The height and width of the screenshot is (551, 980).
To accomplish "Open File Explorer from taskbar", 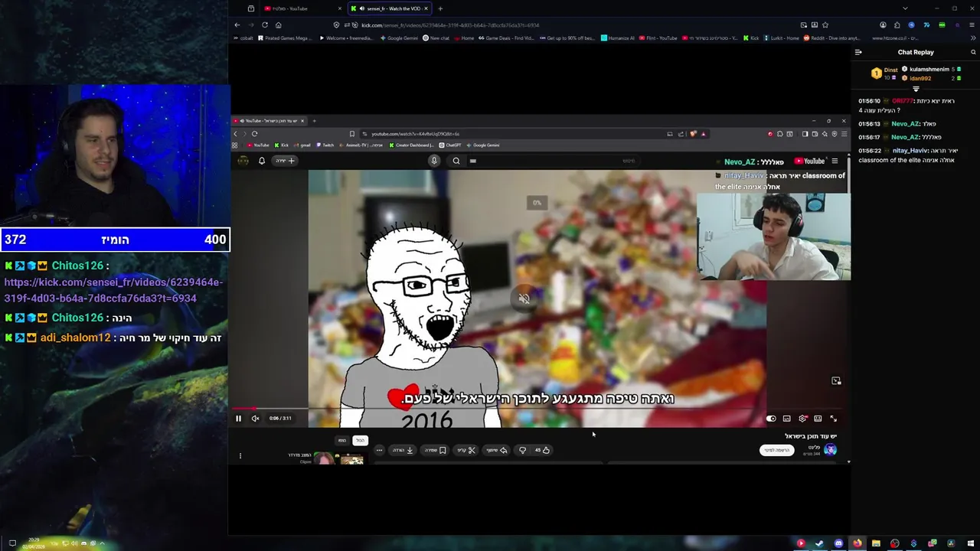I will pos(876,543).
